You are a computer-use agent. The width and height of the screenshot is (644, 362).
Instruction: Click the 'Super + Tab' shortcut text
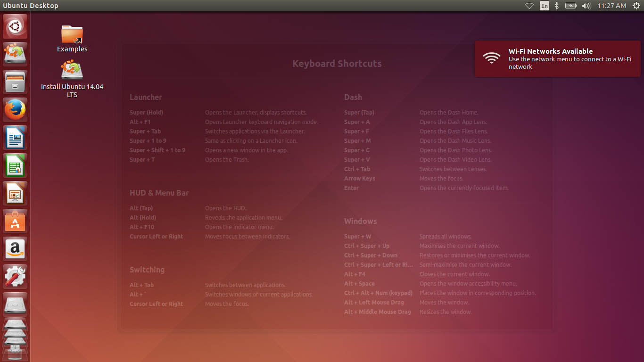pos(145,132)
